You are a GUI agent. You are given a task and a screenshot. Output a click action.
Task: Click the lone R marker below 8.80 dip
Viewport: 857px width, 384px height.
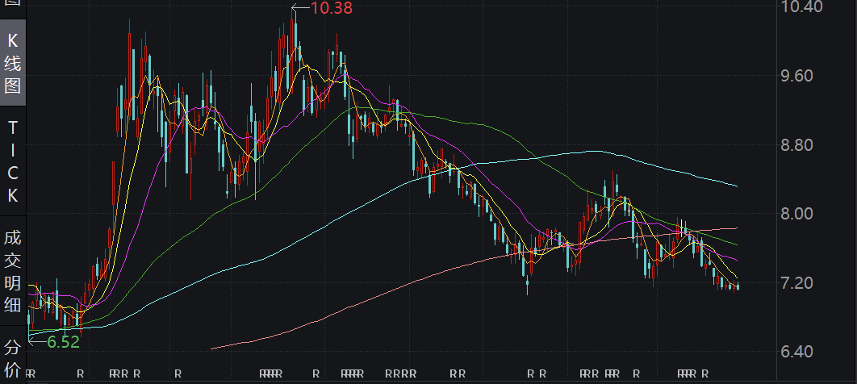point(178,374)
